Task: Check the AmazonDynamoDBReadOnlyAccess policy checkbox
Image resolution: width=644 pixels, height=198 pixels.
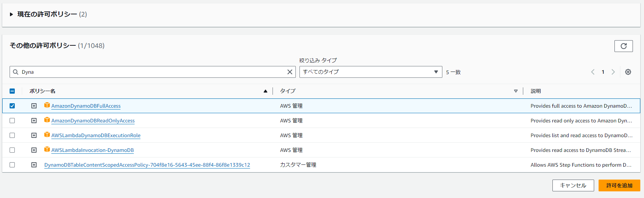Action: (x=12, y=121)
